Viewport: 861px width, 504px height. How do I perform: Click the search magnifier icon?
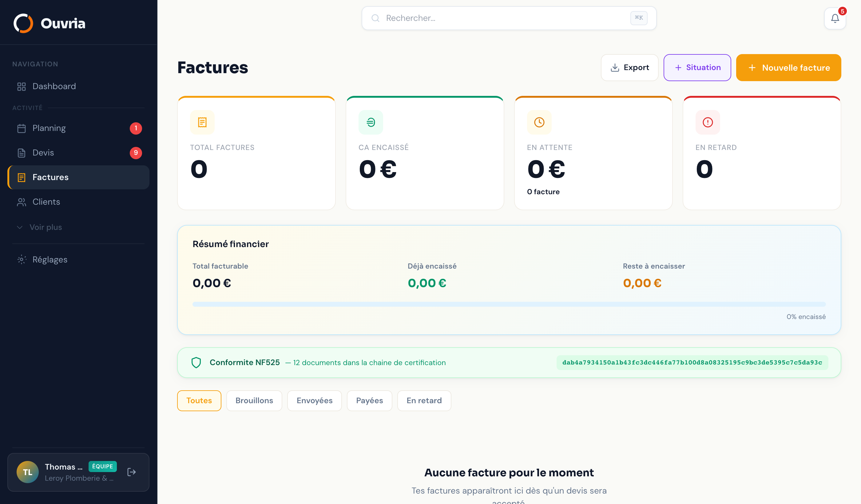tap(375, 18)
